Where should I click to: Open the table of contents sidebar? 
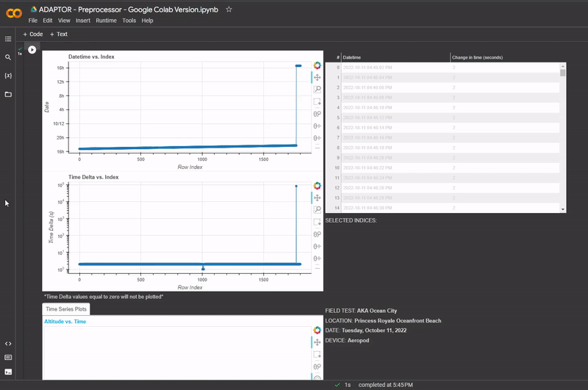[x=8, y=39]
